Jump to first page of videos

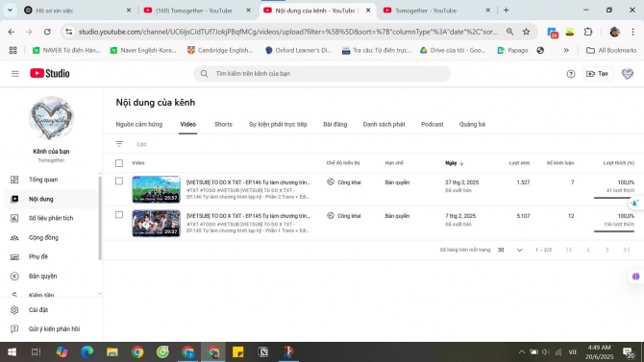(x=569, y=250)
